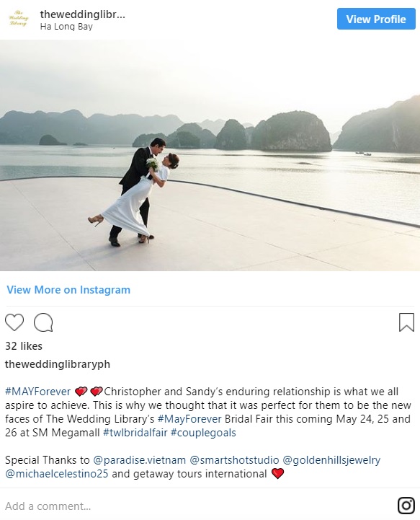Click the wedding couple photo
Image resolution: width=420 pixels, height=520 pixels.
click(210, 156)
